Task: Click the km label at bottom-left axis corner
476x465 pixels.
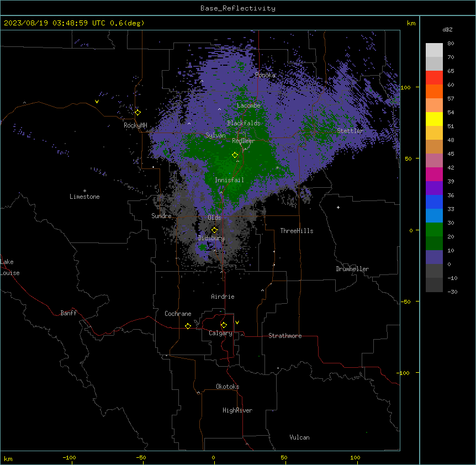Action: click(x=8, y=459)
